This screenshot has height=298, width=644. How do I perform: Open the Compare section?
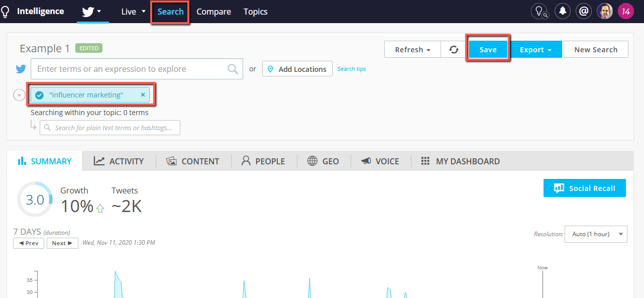213,12
